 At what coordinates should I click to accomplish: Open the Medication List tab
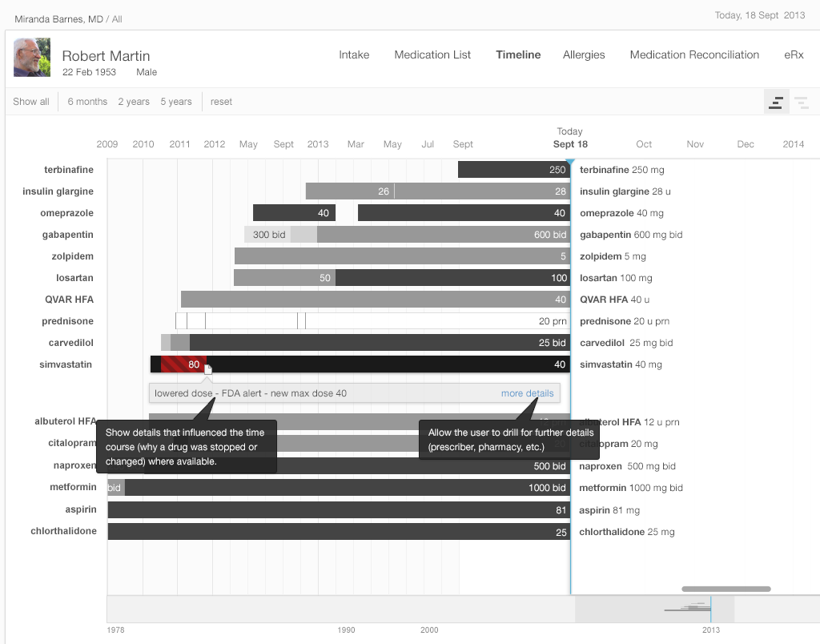coord(432,55)
